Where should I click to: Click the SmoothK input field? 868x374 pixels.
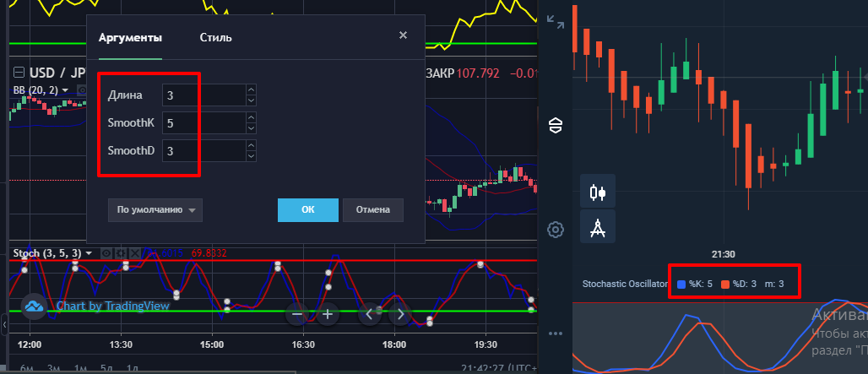pyautogui.click(x=203, y=122)
